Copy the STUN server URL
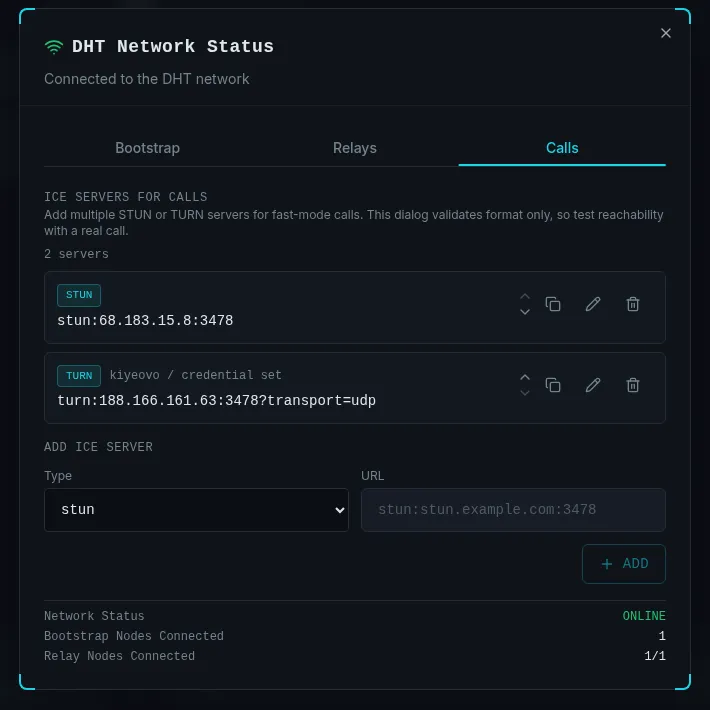Viewport: 710px width, 710px height. tap(553, 304)
